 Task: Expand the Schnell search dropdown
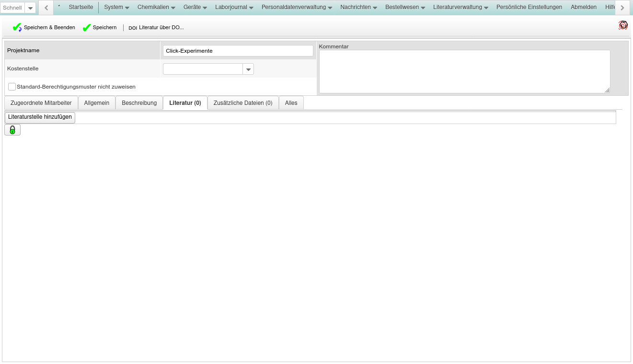tap(31, 8)
